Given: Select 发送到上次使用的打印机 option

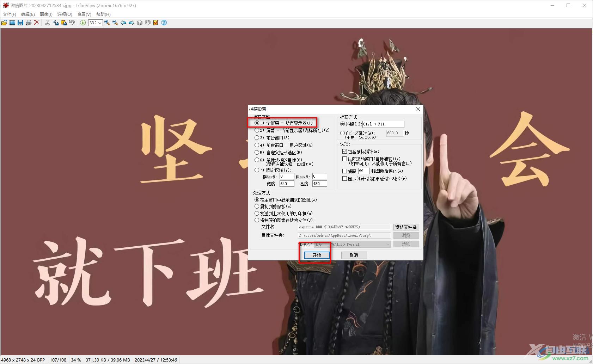Looking at the screenshot, I should tap(283, 214).
